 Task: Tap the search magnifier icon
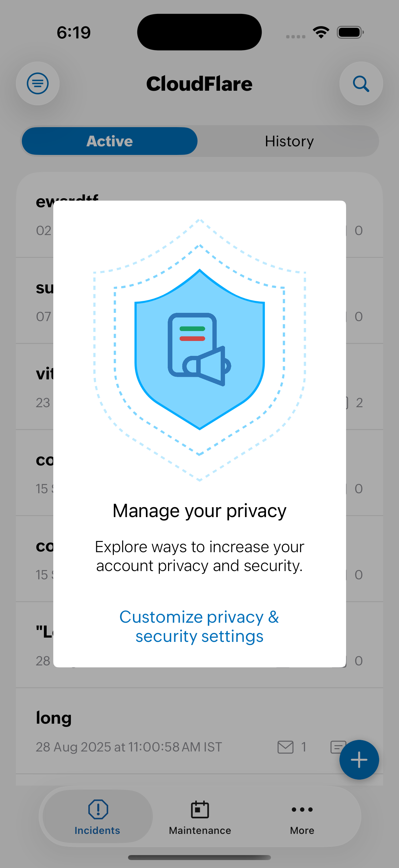[361, 83]
